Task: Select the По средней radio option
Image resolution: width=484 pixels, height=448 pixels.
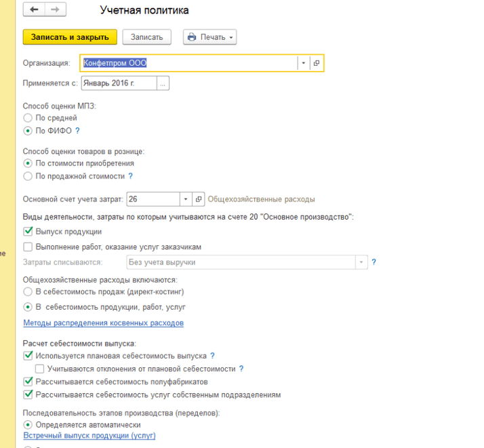Action: tap(28, 118)
